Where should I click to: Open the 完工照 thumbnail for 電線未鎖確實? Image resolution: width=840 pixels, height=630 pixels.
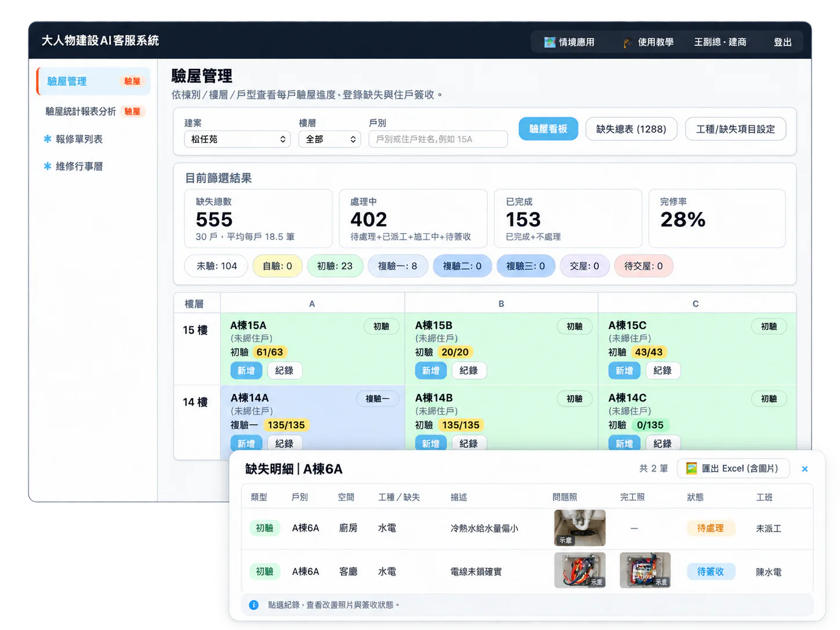pos(645,570)
